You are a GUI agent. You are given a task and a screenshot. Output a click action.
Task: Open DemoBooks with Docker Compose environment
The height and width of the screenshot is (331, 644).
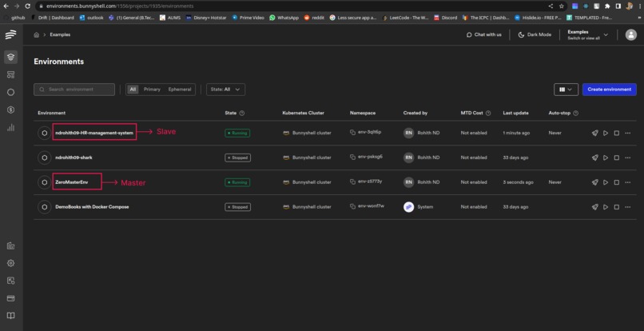[x=92, y=207]
